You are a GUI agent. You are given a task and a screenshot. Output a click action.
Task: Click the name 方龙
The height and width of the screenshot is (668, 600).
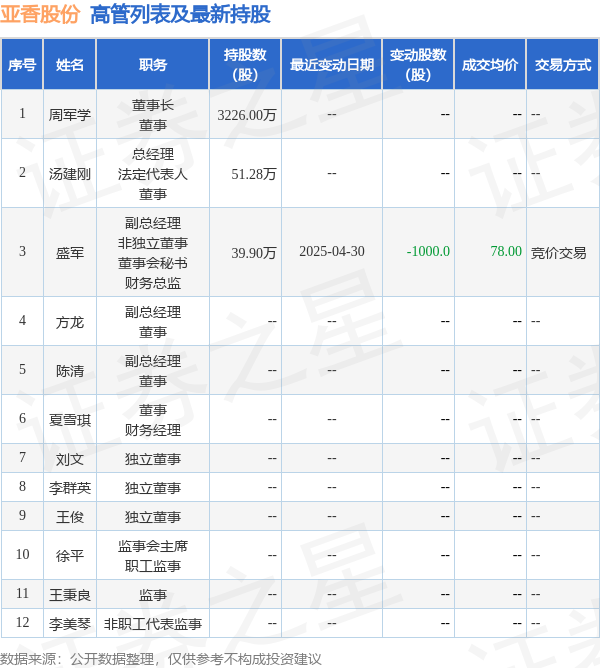pos(70,322)
